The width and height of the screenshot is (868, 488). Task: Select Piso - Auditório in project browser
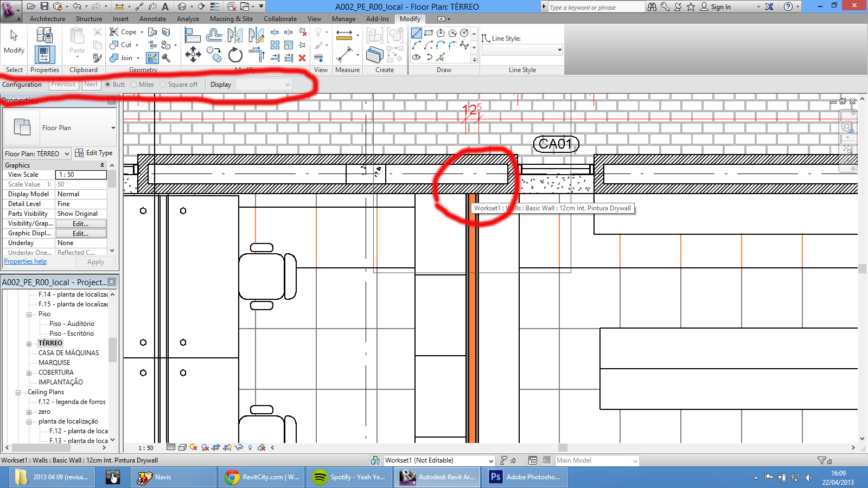coord(72,324)
